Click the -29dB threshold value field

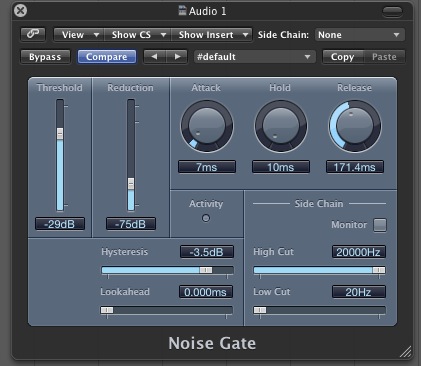60,224
